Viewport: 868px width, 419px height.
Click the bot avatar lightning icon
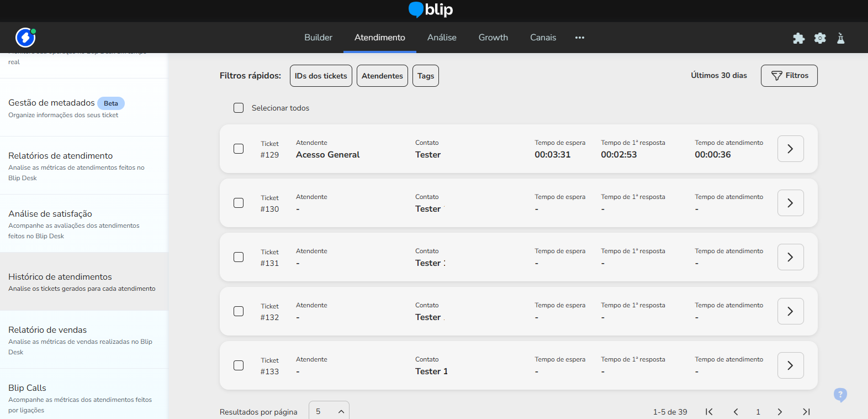(25, 38)
